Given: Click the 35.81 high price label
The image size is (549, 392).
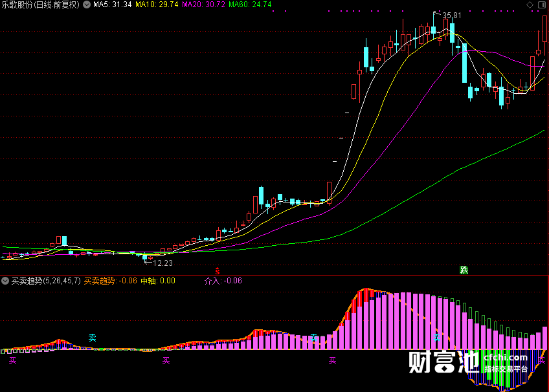Looking at the screenshot, I should click(x=452, y=16).
